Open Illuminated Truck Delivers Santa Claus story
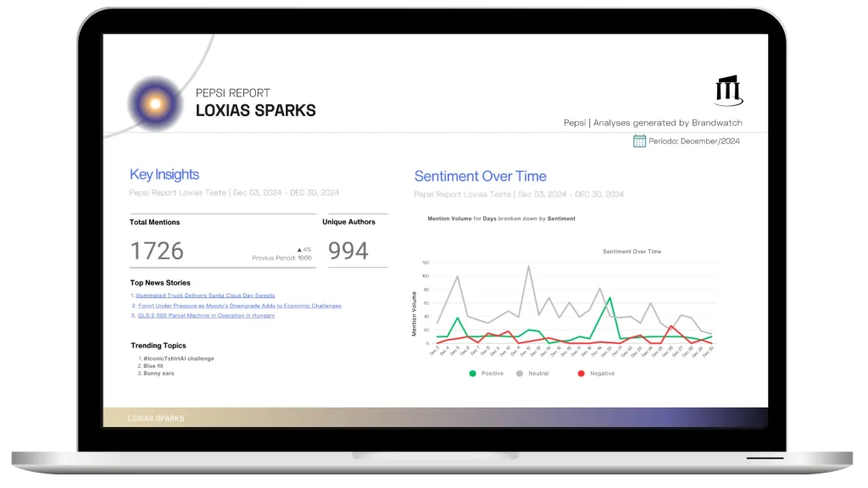The height and width of the screenshot is (488, 868). pyautogui.click(x=204, y=296)
